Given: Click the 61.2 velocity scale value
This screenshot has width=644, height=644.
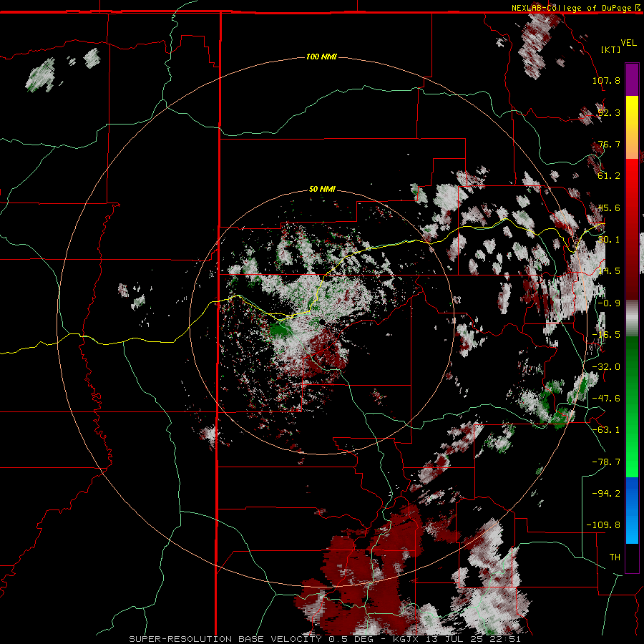Looking at the screenshot, I should coord(609,176).
